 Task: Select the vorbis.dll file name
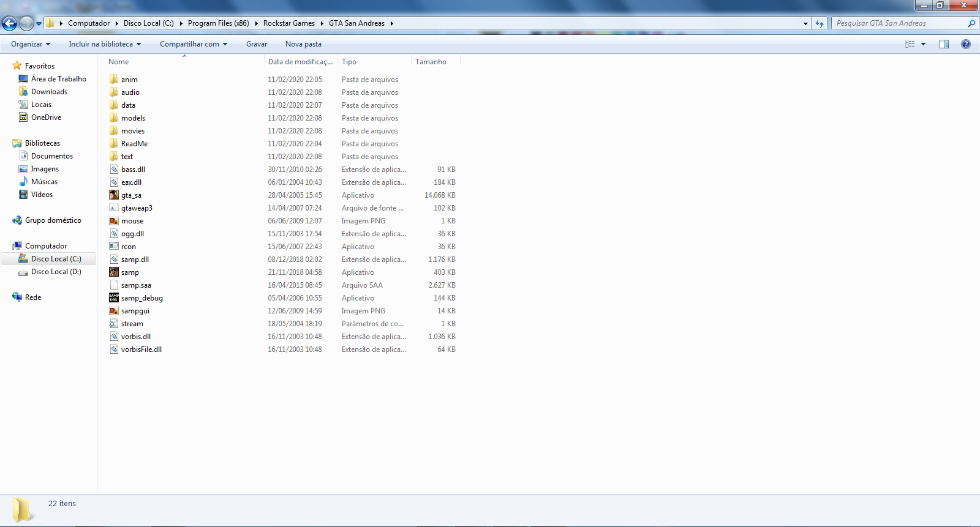point(136,336)
